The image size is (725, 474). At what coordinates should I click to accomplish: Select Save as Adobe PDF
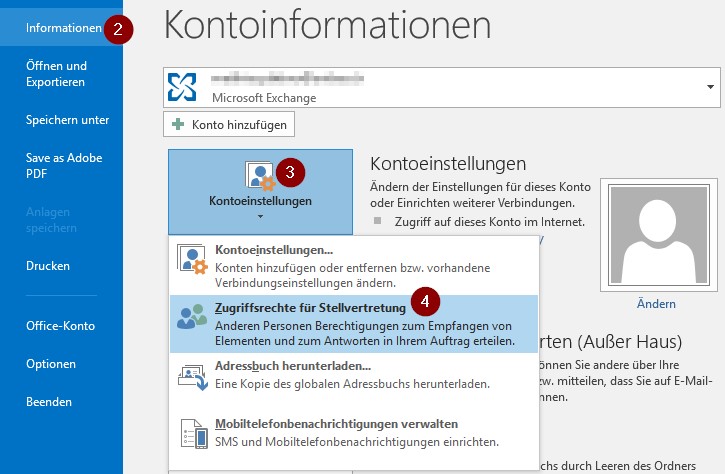[64, 165]
